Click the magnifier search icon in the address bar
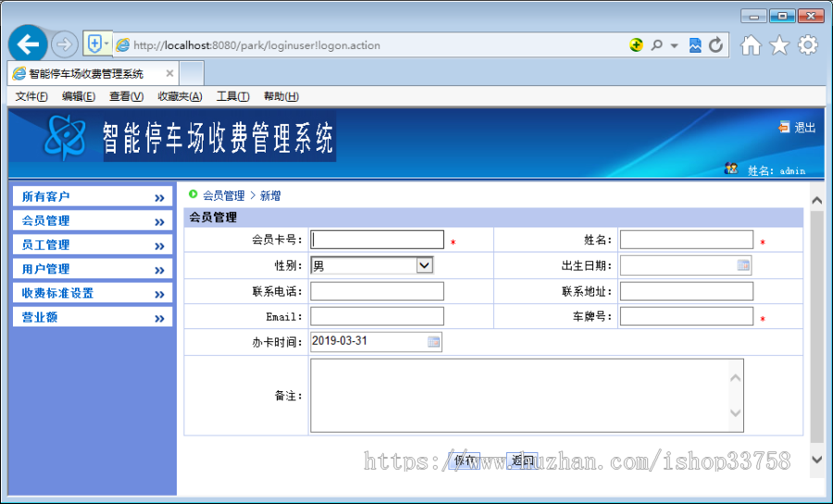The height and width of the screenshot is (504, 833). pos(656,45)
